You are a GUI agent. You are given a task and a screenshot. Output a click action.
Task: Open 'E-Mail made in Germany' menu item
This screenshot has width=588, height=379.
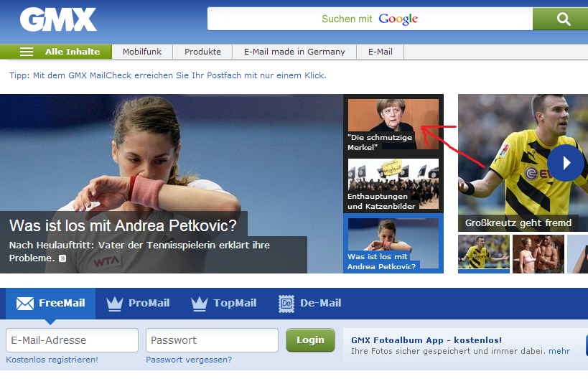pyautogui.click(x=294, y=52)
